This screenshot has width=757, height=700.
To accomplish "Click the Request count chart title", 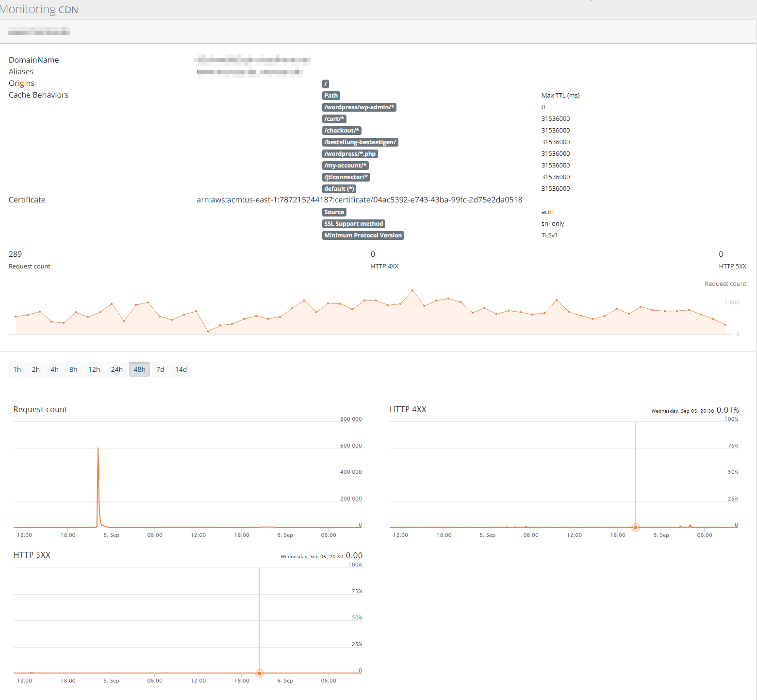I will (40, 410).
